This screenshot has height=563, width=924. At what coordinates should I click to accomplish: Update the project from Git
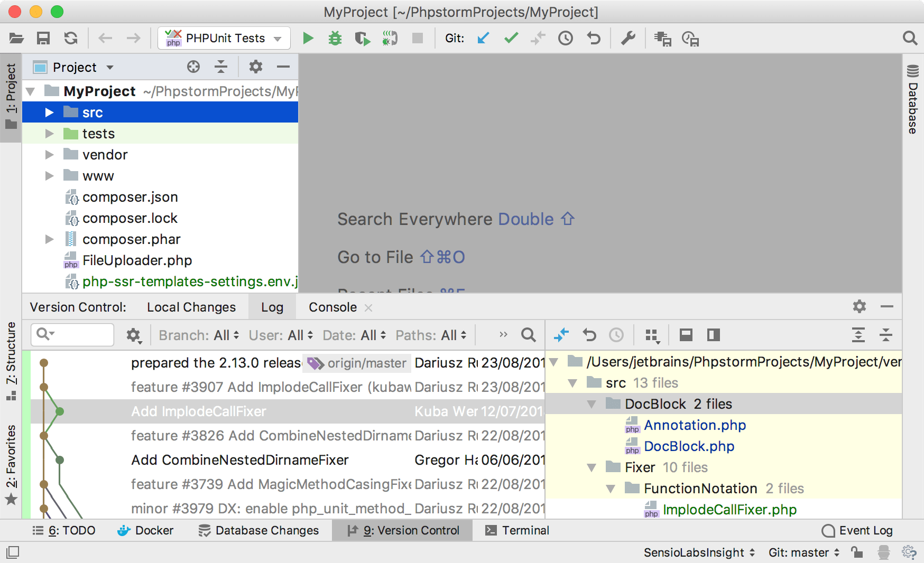[483, 38]
